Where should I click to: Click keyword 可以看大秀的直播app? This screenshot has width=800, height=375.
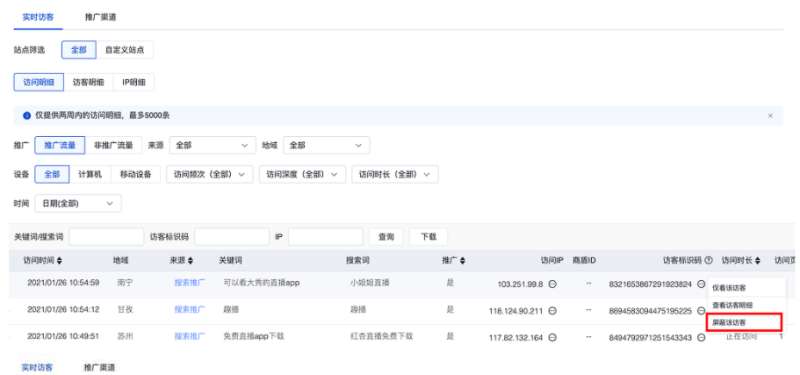coord(261,282)
